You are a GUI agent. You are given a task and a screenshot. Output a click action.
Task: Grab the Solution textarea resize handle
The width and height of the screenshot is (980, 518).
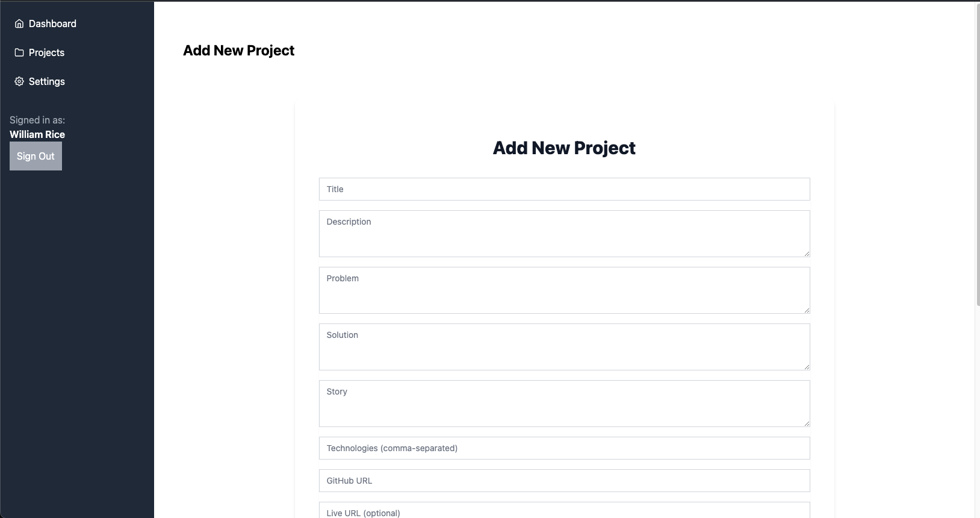tap(807, 367)
